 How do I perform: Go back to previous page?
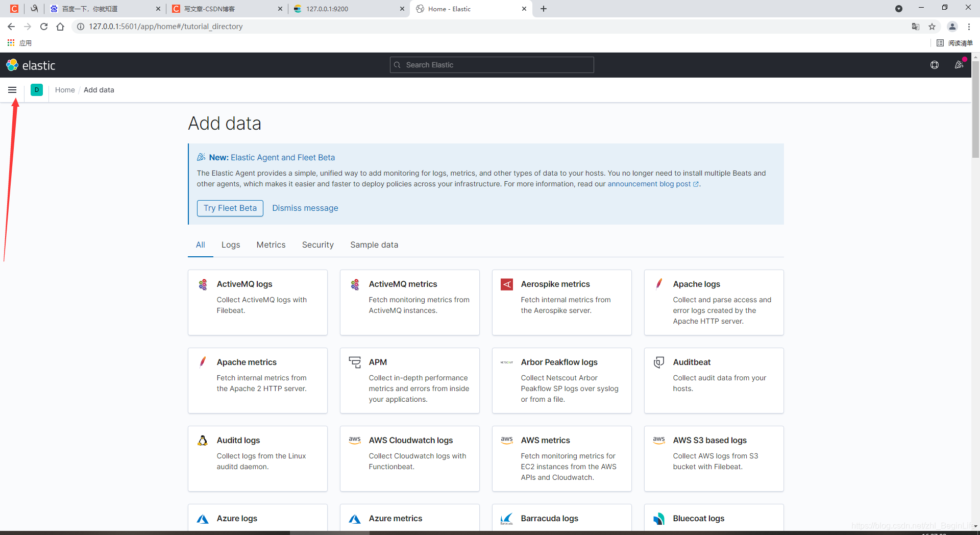coord(11,27)
